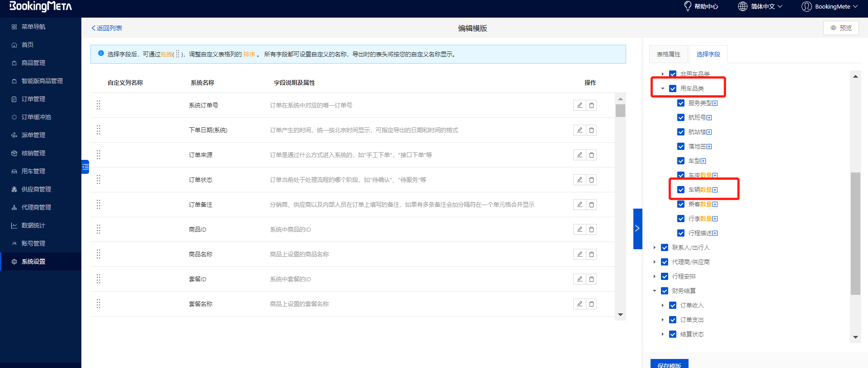The width and height of the screenshot is (868, 368).
Task: Expand the 非用车品类 tree node
Action: 663,74
